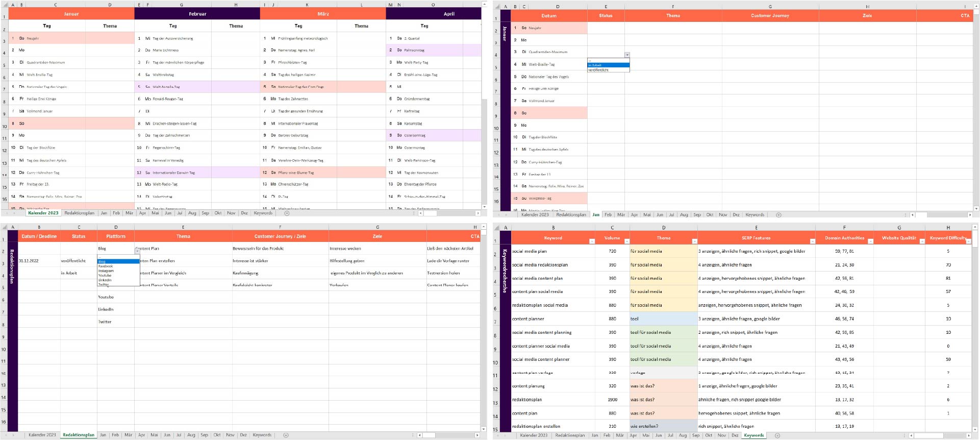Pick LinkedIn in Plattform dropdown list
Viewport: 980px width, 440px height.
118,280
